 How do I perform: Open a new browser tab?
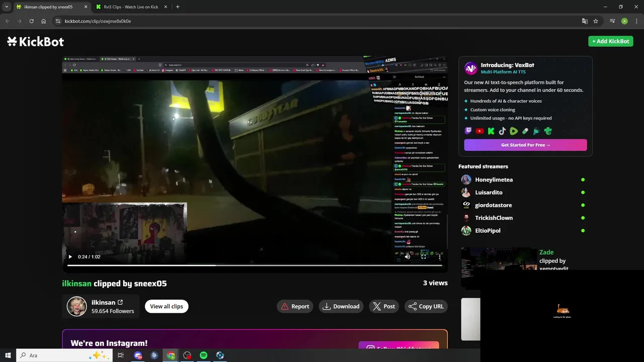coord(178,7)
